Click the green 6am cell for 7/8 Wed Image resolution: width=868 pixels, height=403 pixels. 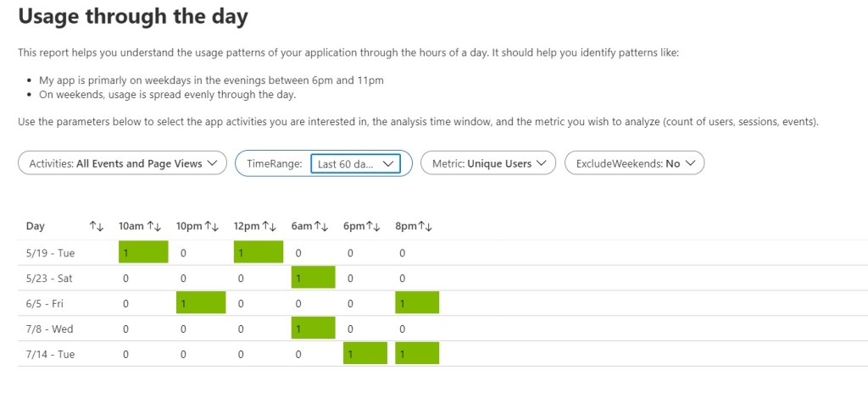(313, 328)
